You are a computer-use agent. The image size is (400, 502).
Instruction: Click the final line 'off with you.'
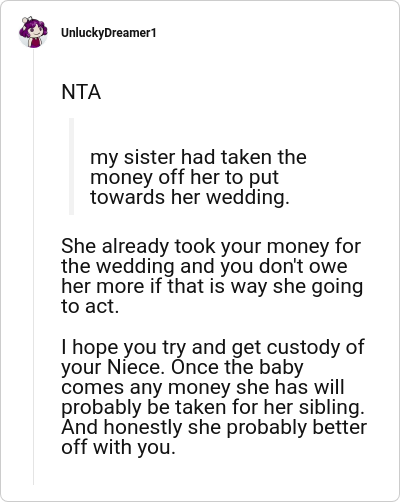118,447
